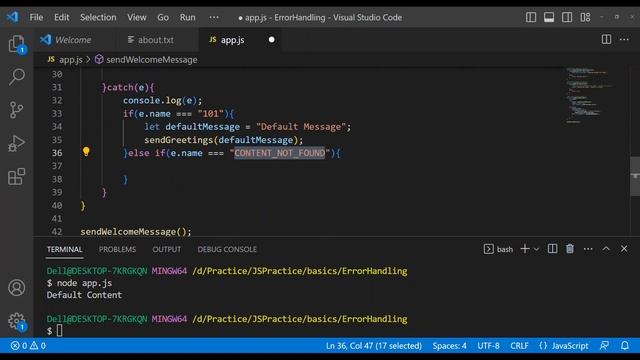Switch to the OUTPUT panel tab
Image resolution: width=640 pixels, height=360 pixels.
pos(167,249)
